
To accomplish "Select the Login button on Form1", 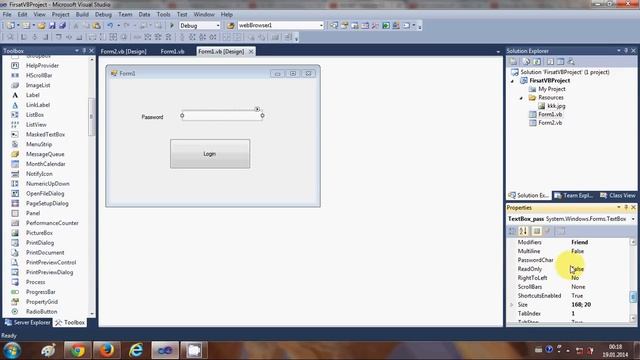I will coord(210,154).
